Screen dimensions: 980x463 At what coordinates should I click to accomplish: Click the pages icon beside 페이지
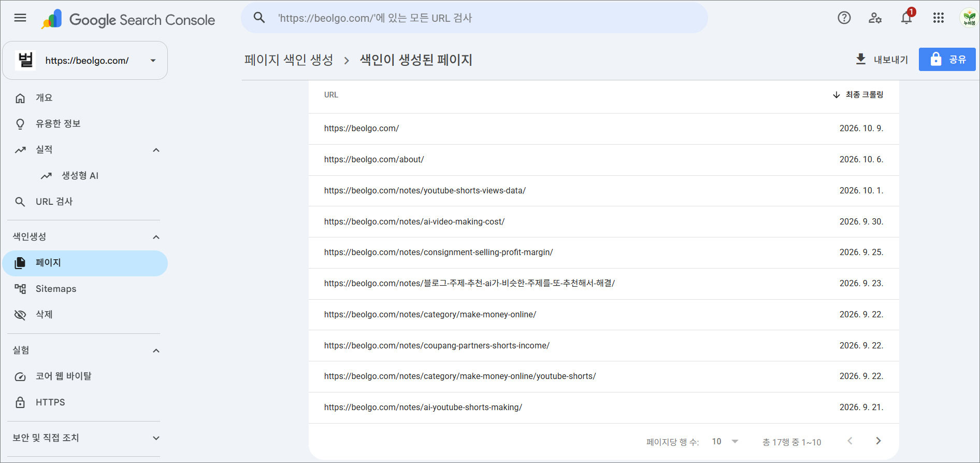[20, 263]
